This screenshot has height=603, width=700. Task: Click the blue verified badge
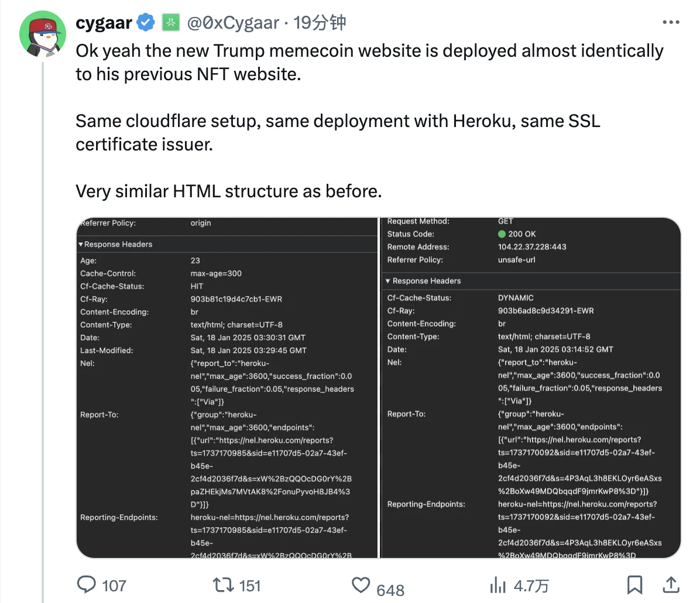coord(146,23)
